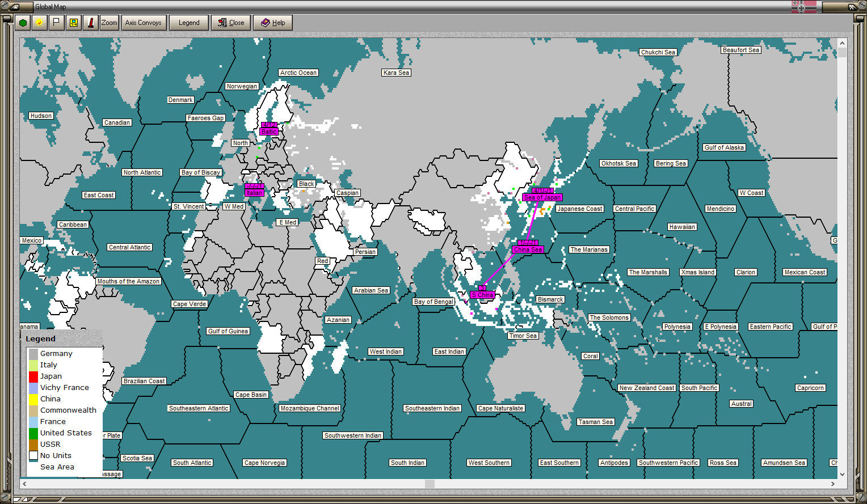Click the Norwegian sea label

coord(242,86)
